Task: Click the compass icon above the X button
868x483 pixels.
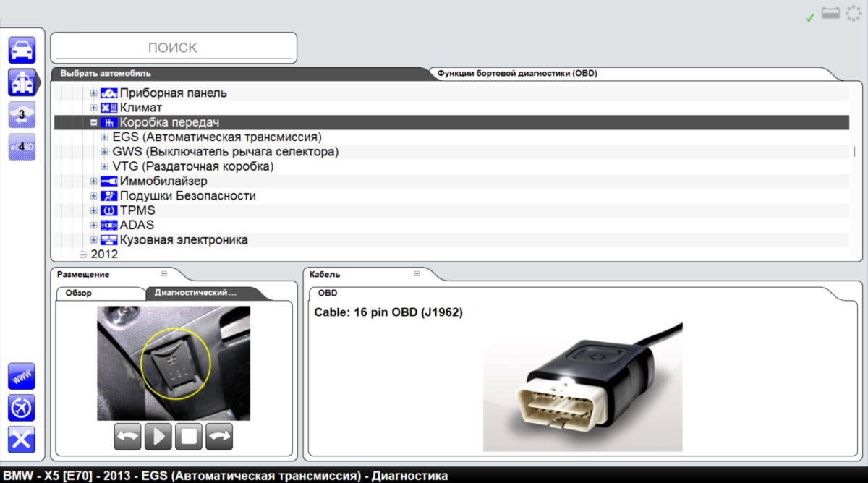Action: (22, 408)
